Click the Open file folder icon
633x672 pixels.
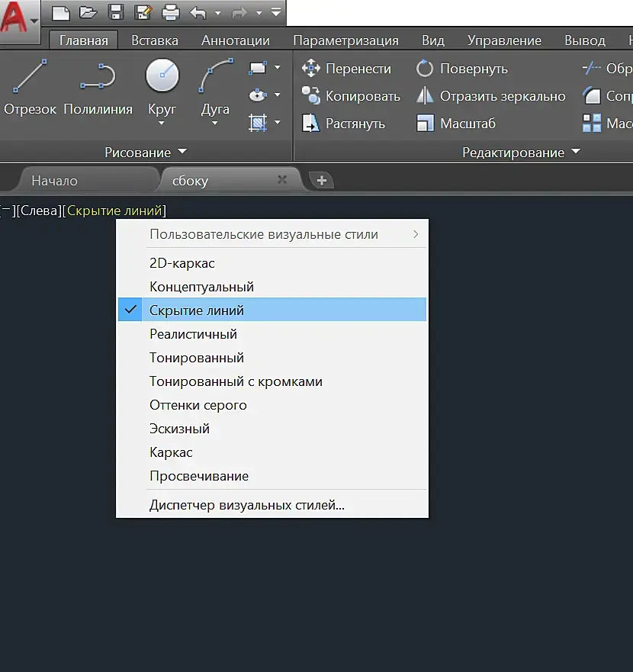tap(88, 12)
